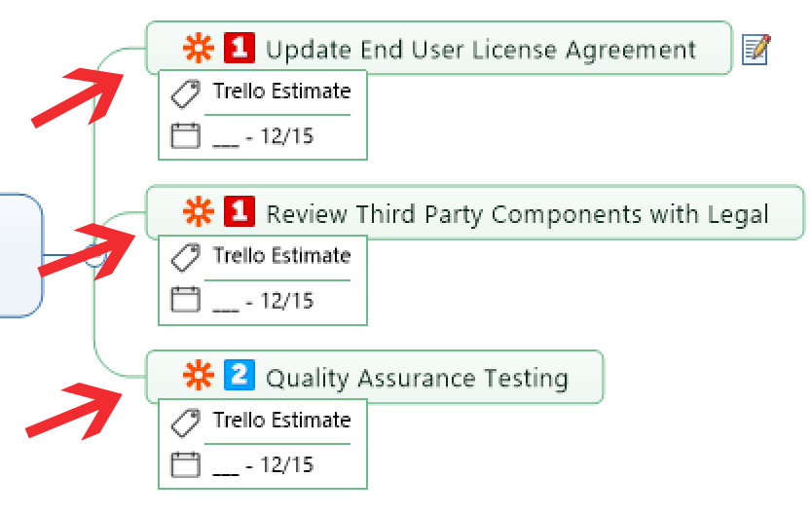812x515 pixels.
Task: Select the Quality Assurance Testing topic
Action: [375, 377]
